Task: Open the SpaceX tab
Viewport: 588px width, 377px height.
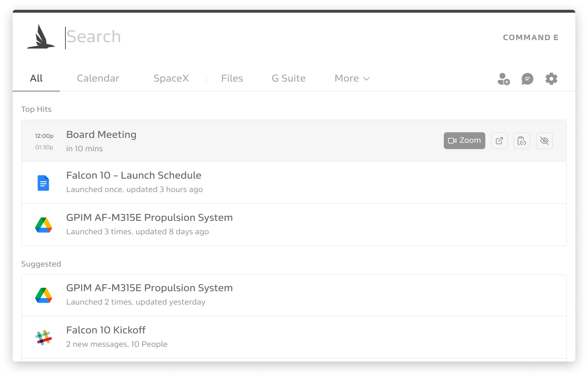Action: (x=171, y=78)
